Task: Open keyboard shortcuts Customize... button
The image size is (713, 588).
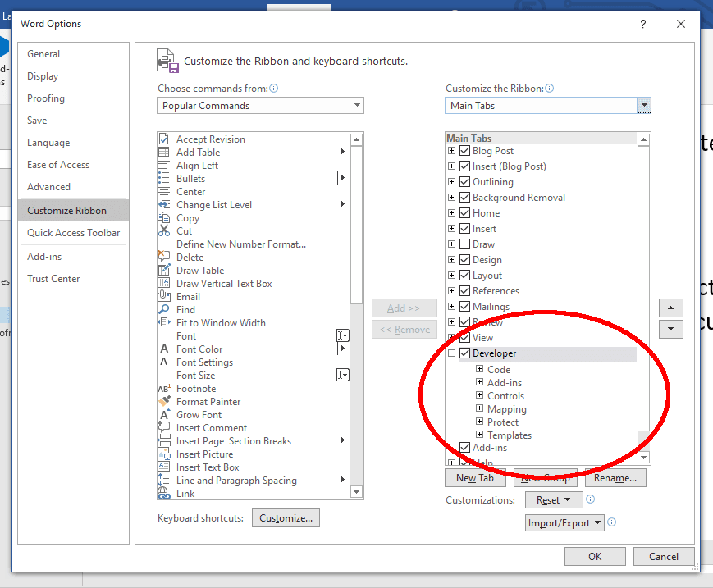Action: click(x=286, y=518)
